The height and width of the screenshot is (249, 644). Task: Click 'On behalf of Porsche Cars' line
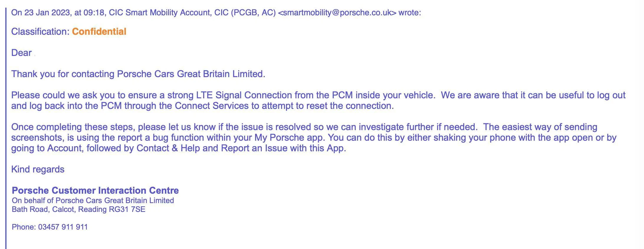click(93, 200)
